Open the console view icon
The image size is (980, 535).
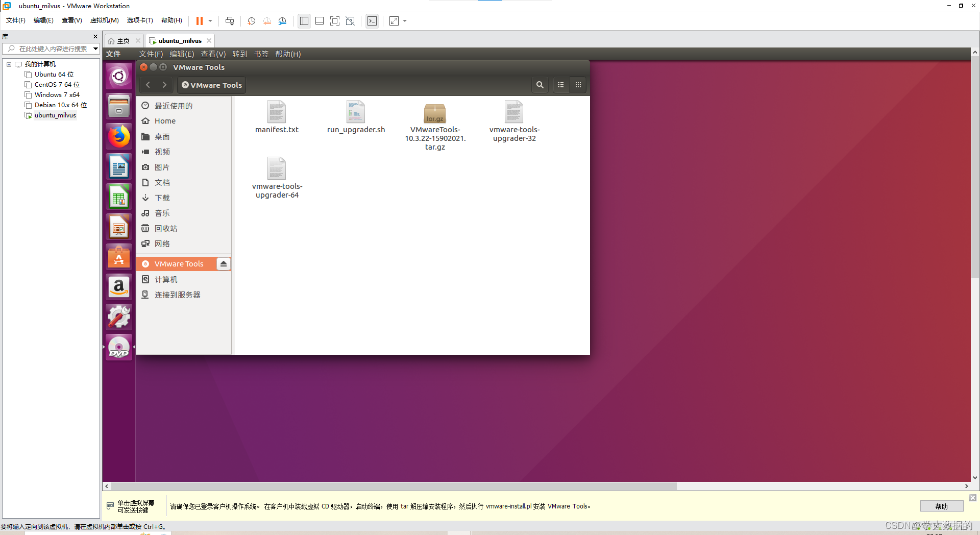(x=372, y=21)
